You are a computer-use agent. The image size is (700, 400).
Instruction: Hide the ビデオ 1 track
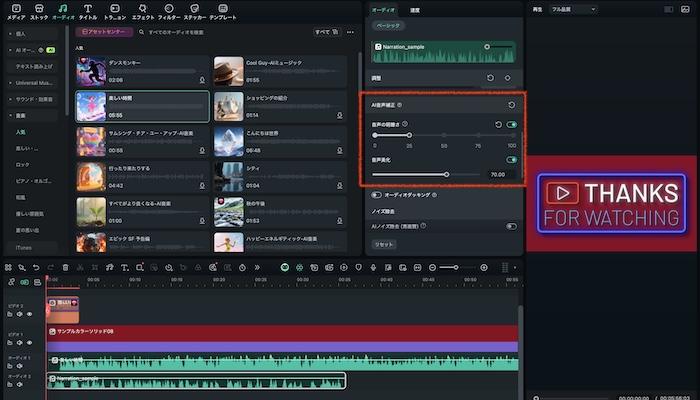tap(29, 342)
